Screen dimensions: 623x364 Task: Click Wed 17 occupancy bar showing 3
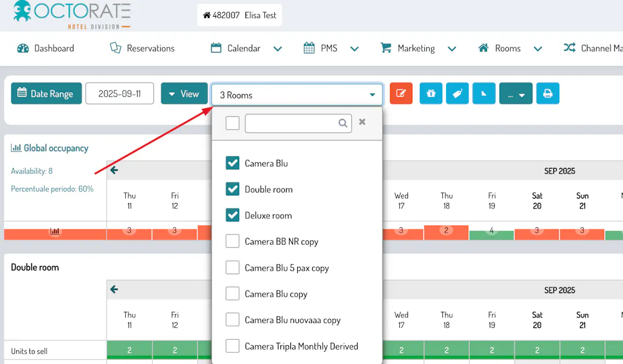tap(401, 234)
